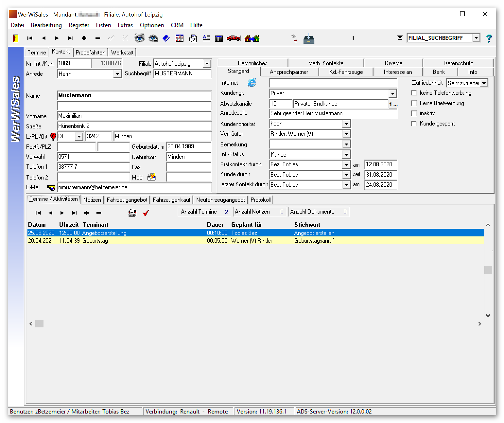Open the calendar icon in toolbar

[x=180, y=38]
